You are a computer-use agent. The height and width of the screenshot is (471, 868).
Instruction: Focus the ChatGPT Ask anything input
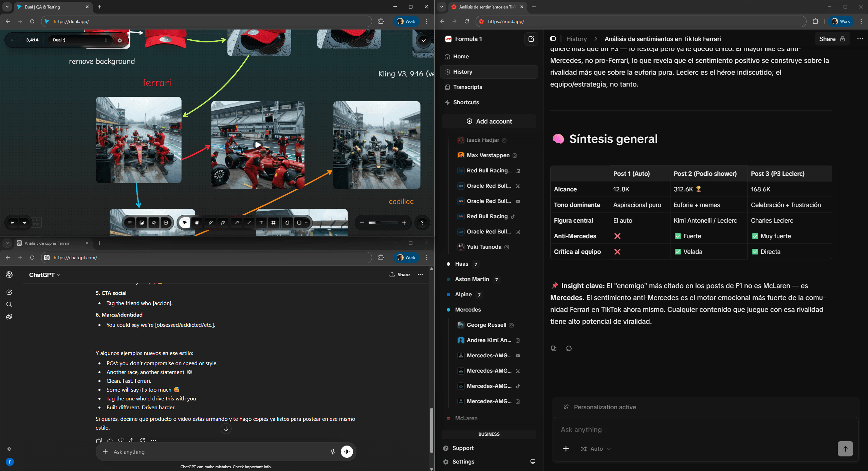pyautogui.click(x=217, y=452)
